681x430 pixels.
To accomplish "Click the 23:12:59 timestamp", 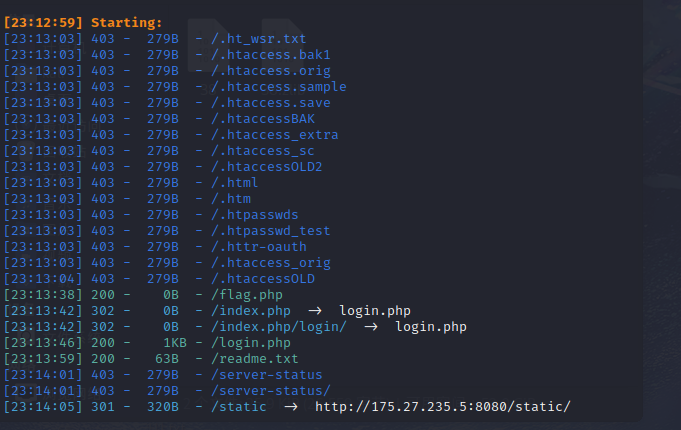I will coord(43,22).
